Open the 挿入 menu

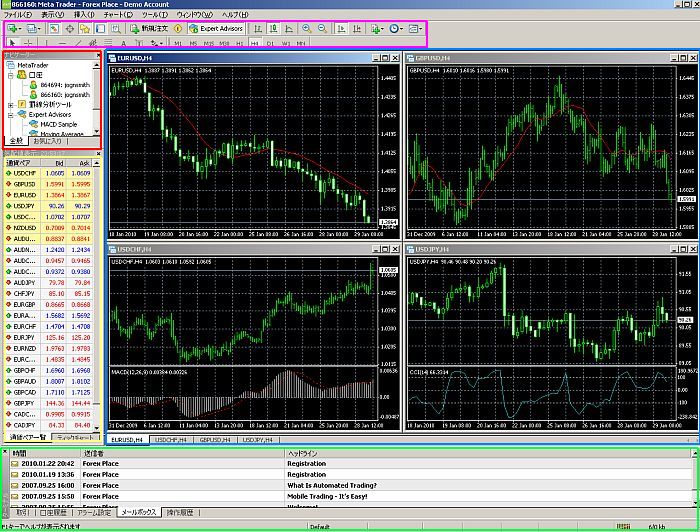point(84,15)
